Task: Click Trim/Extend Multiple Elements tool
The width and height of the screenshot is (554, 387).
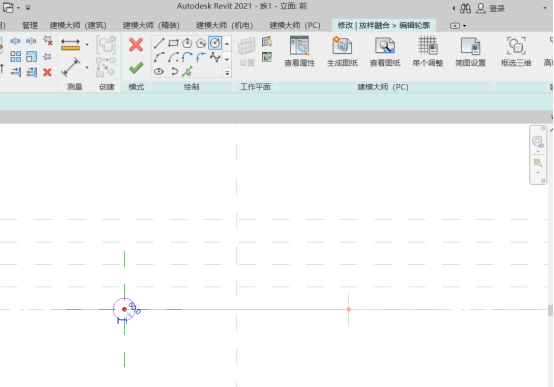Action: pyautogui.click(x=31, y=72)
